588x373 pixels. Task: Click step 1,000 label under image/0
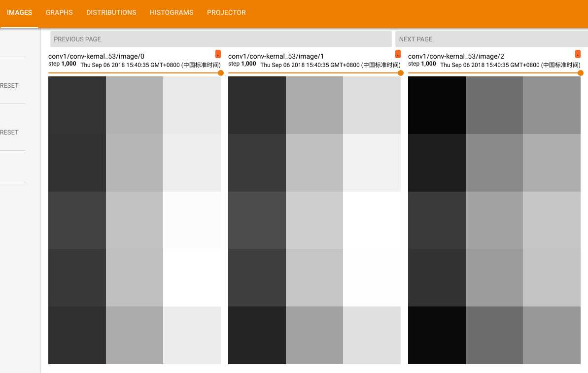[62, 64]
